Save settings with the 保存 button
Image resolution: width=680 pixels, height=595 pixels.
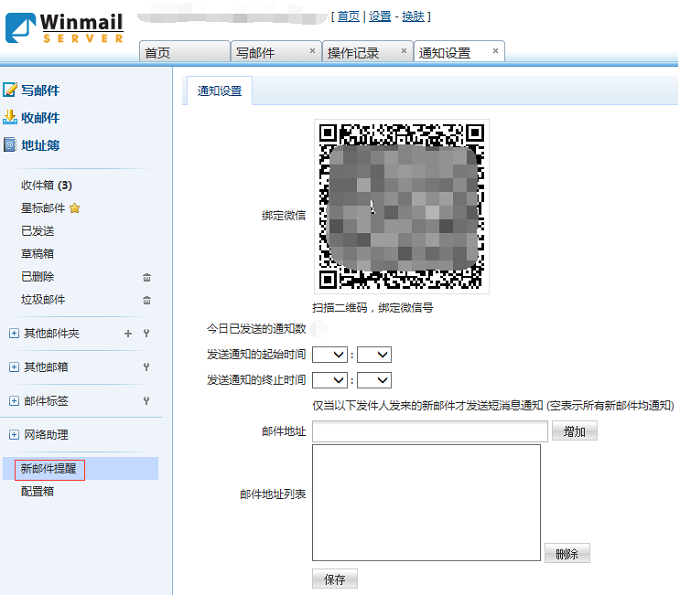pyautogui.click(x=335, y=579)
